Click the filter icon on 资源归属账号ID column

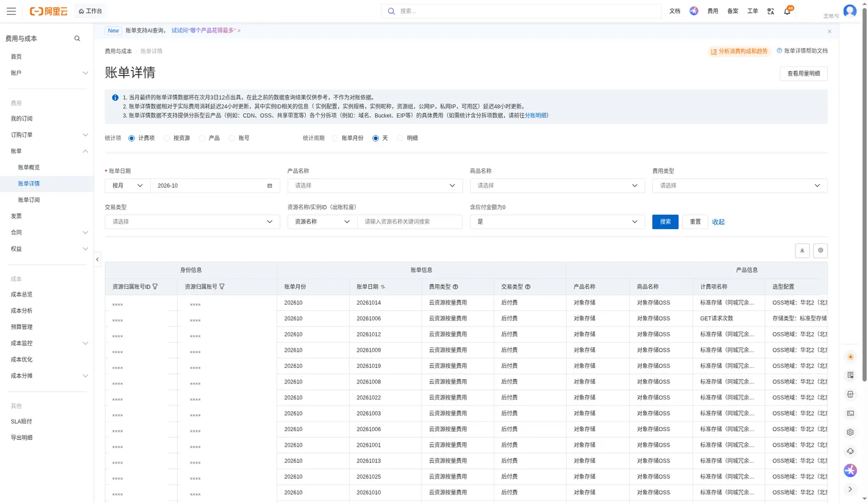click(x=155, y=287)
